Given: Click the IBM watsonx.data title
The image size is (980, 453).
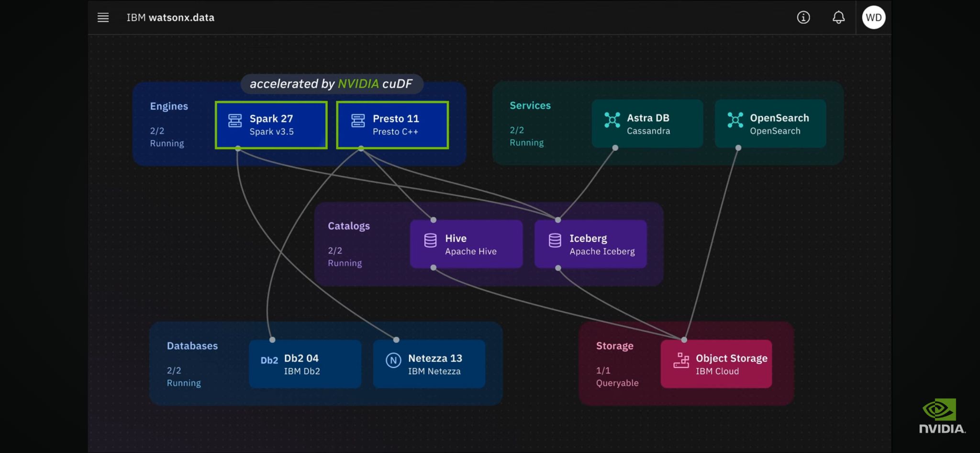Looking at the screenshot, I should 170,18.
